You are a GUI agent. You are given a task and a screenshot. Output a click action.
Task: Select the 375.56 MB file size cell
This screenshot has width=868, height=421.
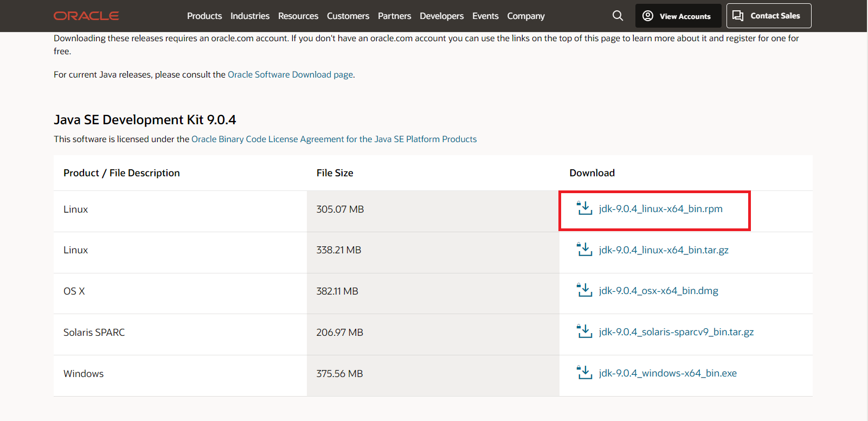pos(433,375)
